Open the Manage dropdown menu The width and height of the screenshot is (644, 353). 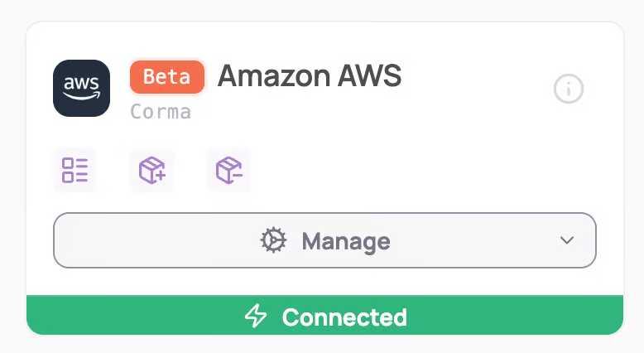pyautogui.click(x=324, y=241)
